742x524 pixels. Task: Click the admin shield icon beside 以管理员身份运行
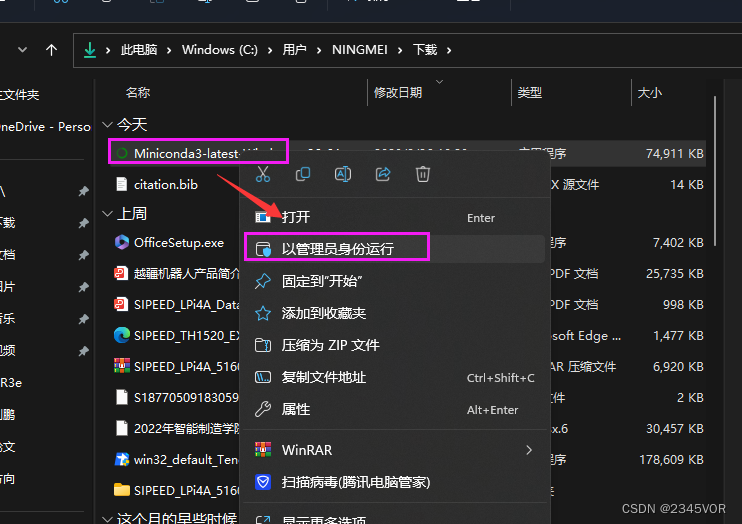click(263, 249)
